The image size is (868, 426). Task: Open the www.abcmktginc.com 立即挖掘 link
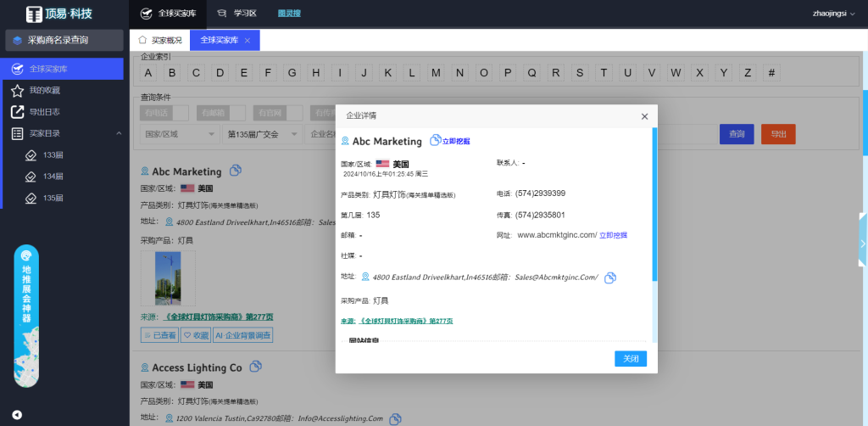tap(615, 235)
